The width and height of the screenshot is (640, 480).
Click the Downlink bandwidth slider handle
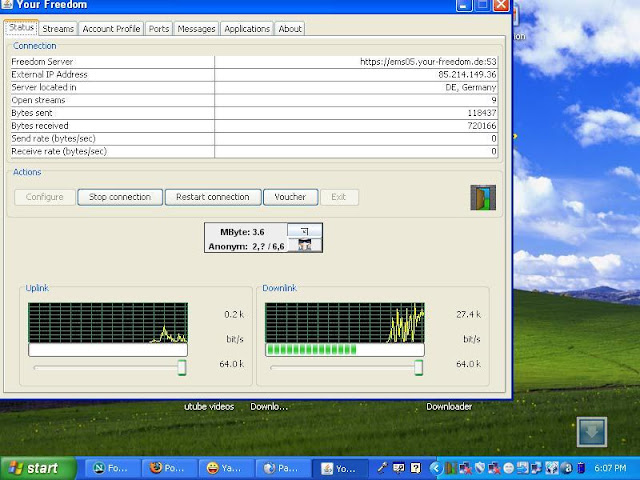pyautogui.click(x=419, y=367)
